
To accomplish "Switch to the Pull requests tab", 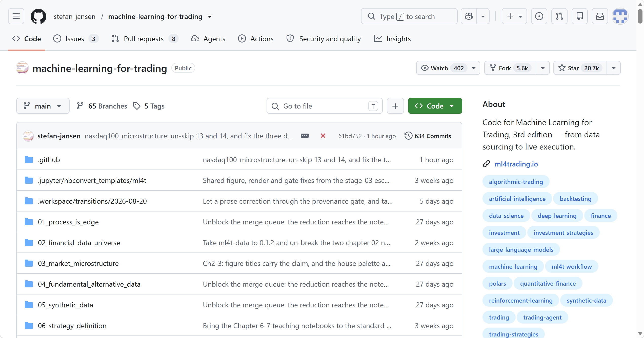I will (x=145, y=39).
